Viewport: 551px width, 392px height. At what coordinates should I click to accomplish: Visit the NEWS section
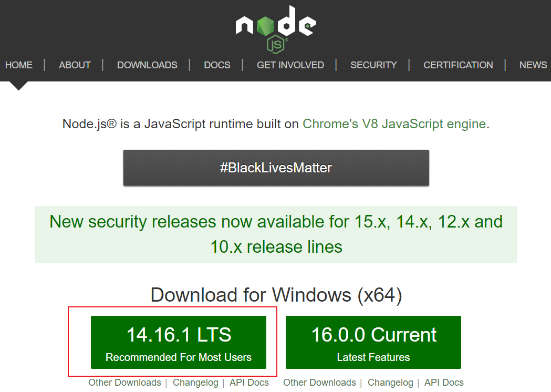tap(533, 65)
